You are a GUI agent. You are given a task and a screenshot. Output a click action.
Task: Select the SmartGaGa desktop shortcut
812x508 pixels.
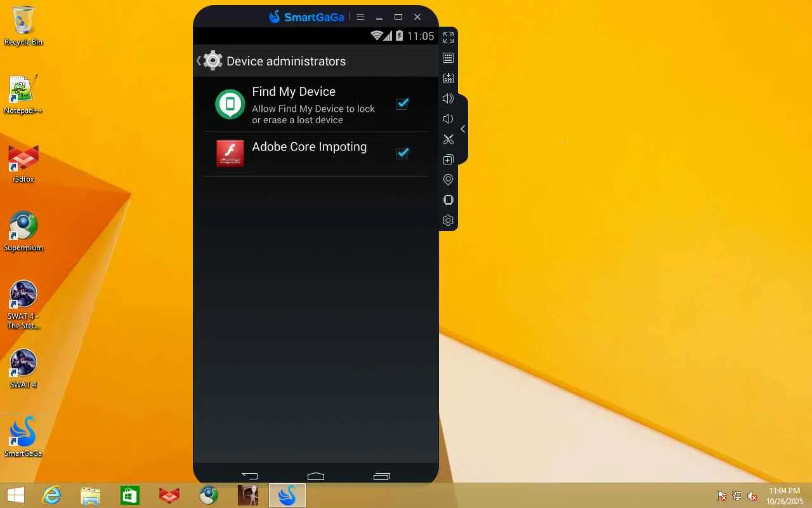click(23, 438)
